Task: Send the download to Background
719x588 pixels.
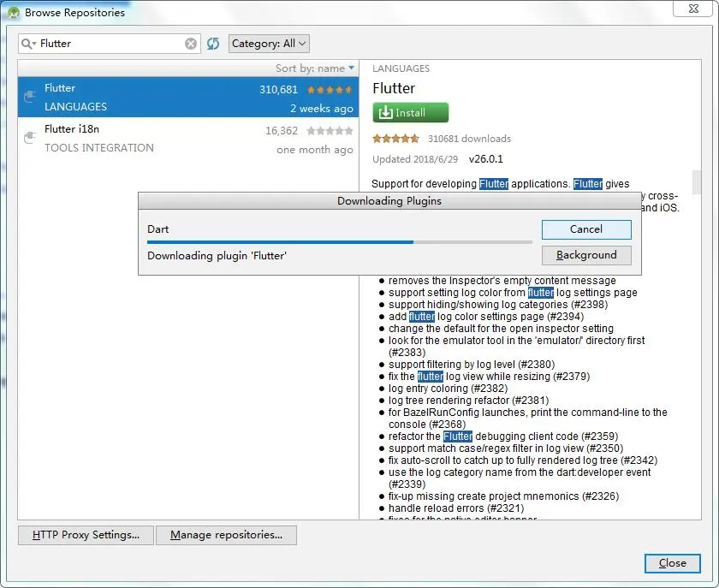Action: pyautogui.click(x=586, y=255)
